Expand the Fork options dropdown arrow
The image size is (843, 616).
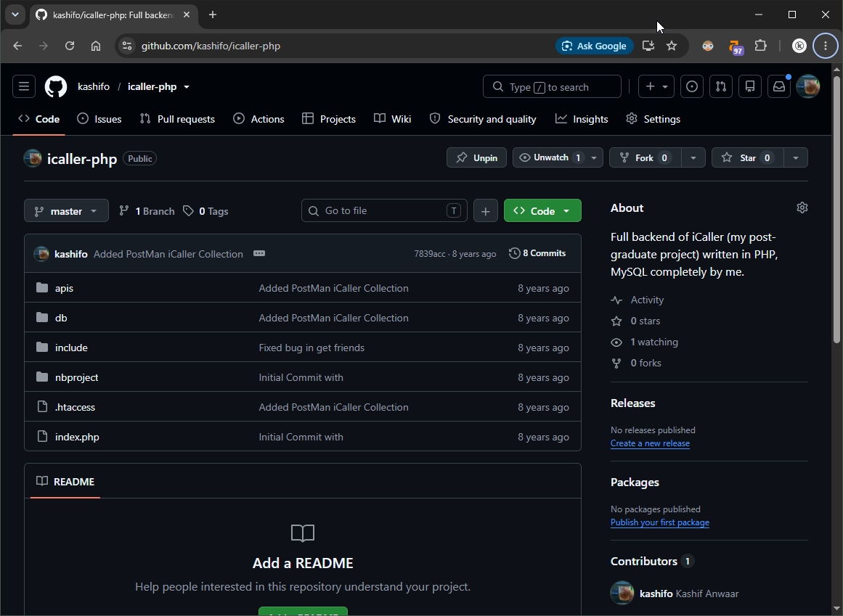pos(693,157)
